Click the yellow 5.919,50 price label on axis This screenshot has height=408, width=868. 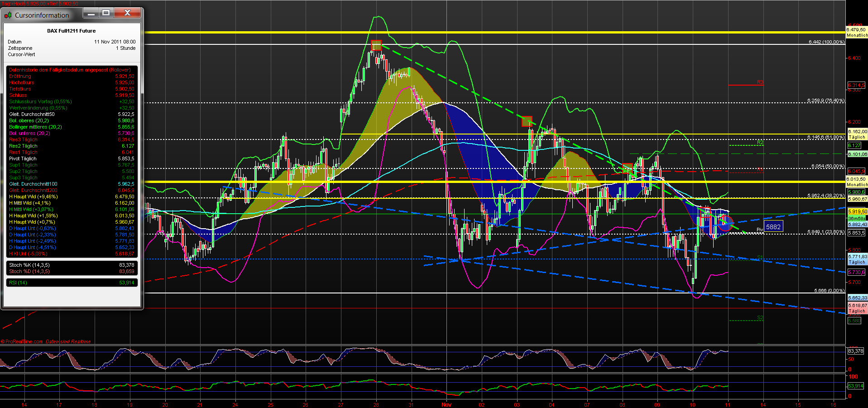(x=857, y=211)
